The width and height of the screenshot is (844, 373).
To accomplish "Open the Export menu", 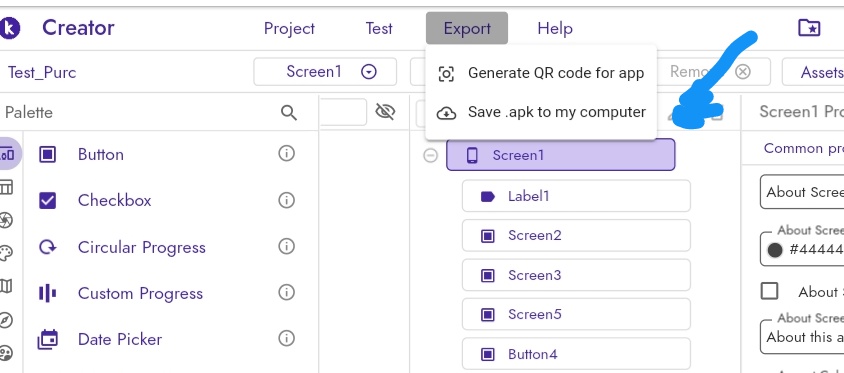I will pyautogui.click(x=467, y=28).
